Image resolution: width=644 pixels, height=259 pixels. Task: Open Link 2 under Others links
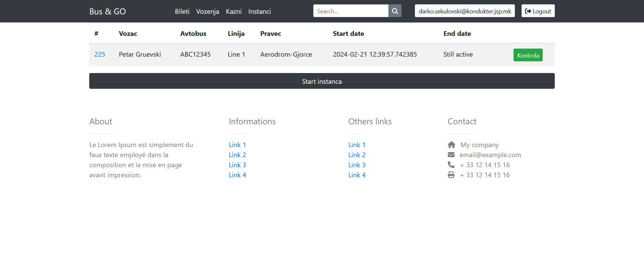click(x=357, y=155)
